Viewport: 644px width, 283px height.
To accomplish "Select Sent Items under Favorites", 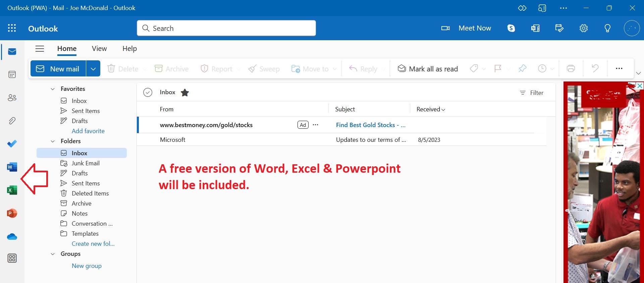I will pyautogui.click(x=82, y=111).
